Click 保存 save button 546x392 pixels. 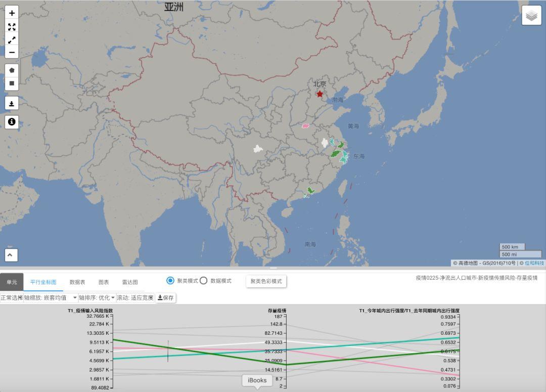click(165, 297)
